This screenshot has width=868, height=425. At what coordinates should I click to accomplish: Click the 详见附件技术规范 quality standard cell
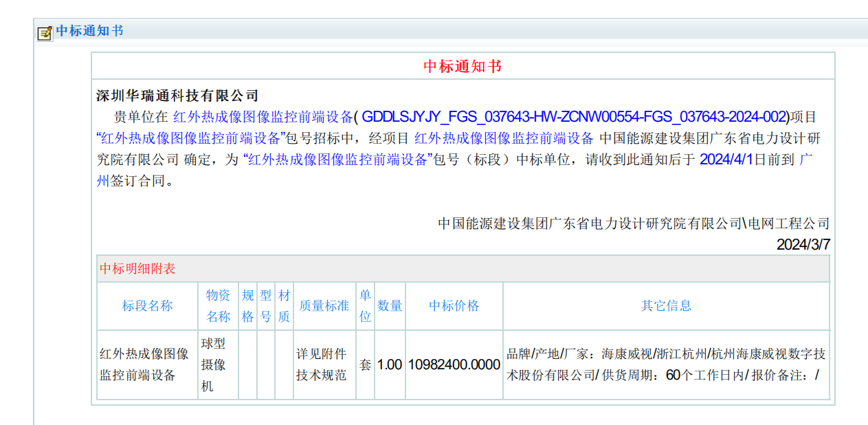click(x=321, y=364)
